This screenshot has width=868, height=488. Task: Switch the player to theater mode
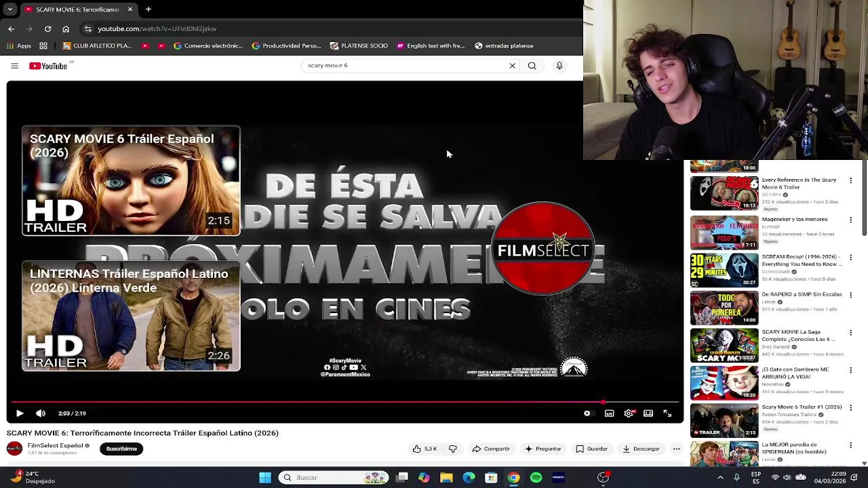(x=648, y=413)
